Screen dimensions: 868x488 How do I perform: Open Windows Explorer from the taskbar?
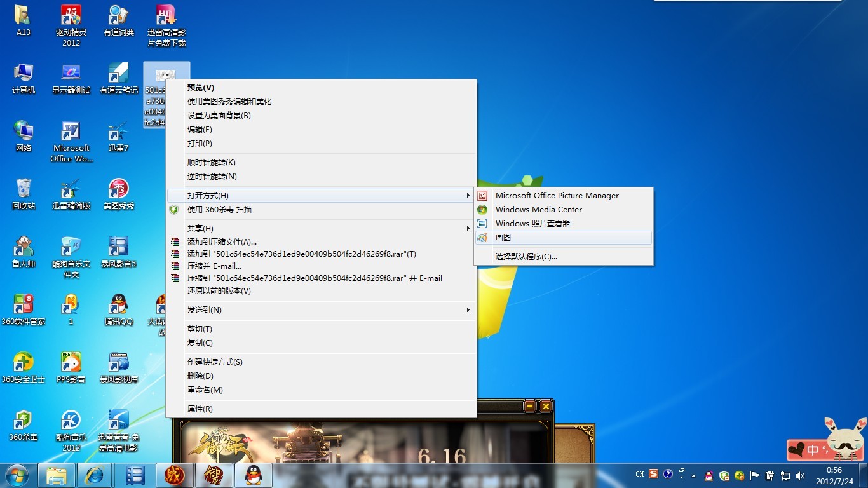pyautogui.click(x=56, y=475)
